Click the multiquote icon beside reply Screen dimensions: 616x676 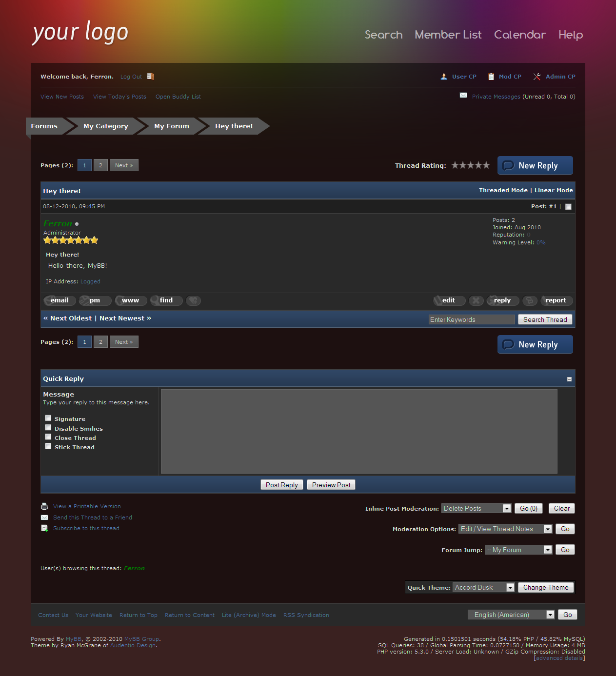click(530, 300)
